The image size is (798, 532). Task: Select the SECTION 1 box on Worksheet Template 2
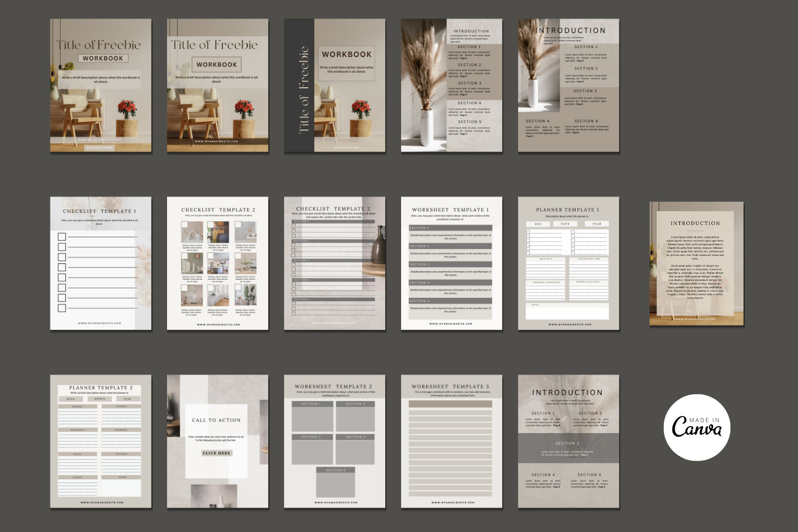[x=313, y=416]
